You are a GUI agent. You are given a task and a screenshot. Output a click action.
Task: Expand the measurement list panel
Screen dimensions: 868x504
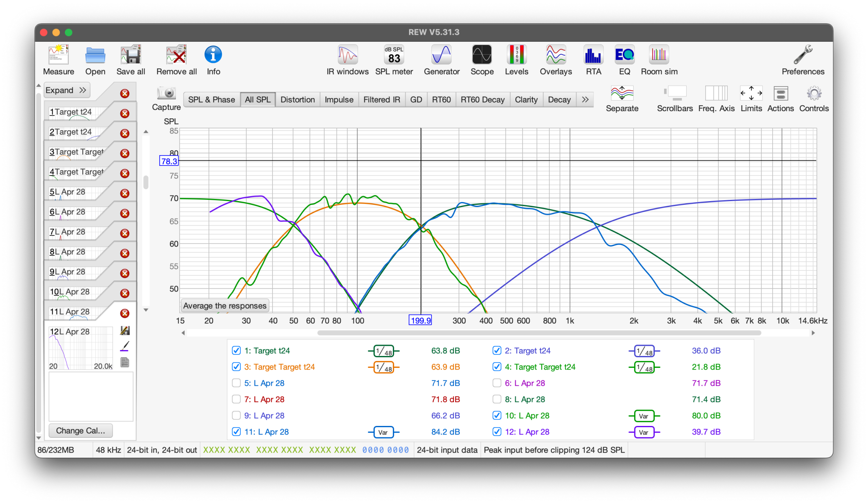click(x=66, y=90)
